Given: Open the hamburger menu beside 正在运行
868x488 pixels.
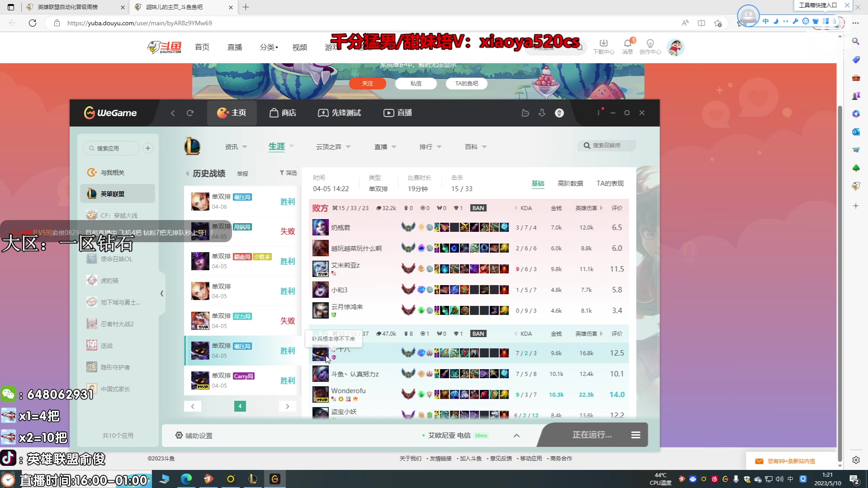Looking at the screenshot, I should (636, 435).
